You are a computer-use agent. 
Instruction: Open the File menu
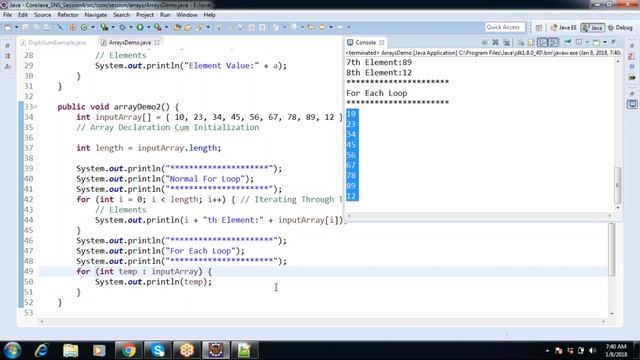(x=7, y=15)
